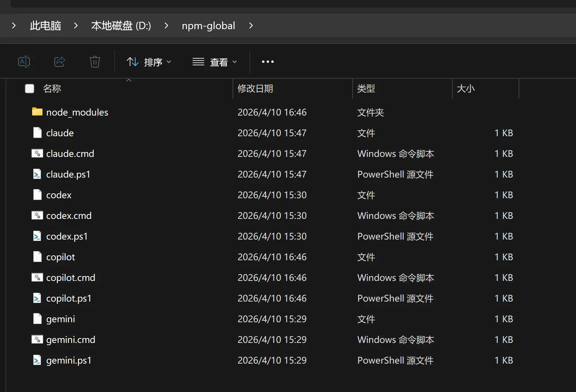Select the copilot.ps1 PowerShell icon
The height and width of the screenshot is (392, 576).
pyautogui.click(x=37, y=298)
